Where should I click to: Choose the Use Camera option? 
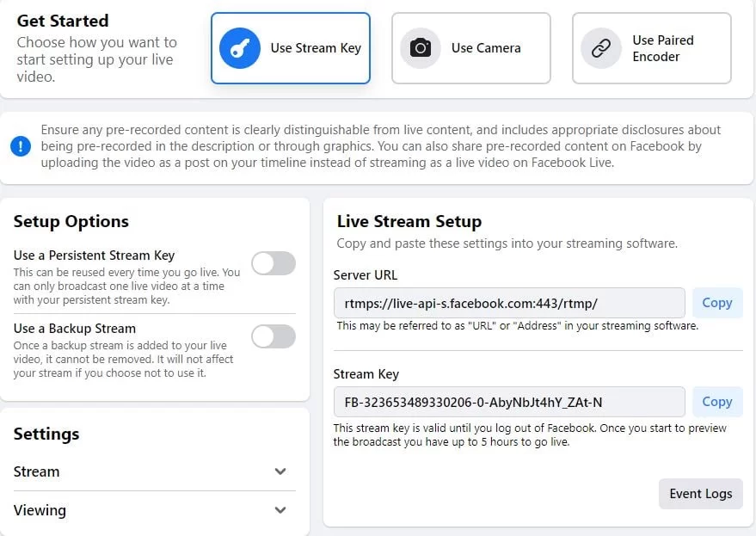pyautogui.click(x=471, y=48)
